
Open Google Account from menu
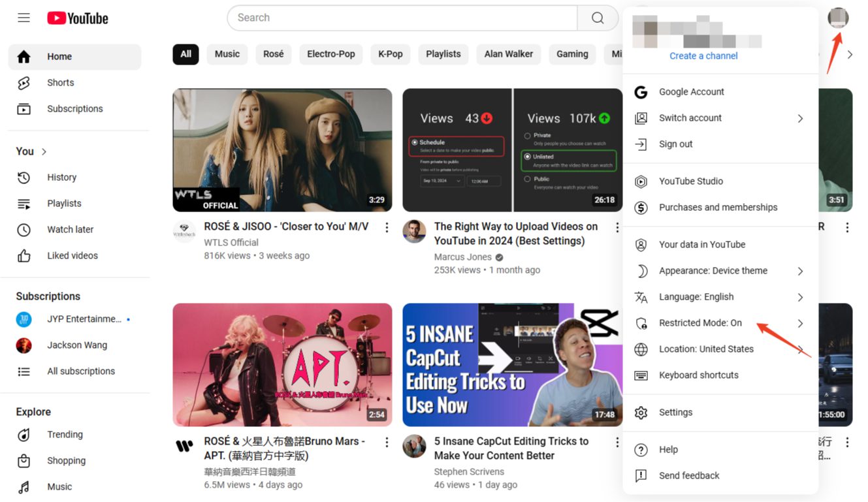[720, 92]
